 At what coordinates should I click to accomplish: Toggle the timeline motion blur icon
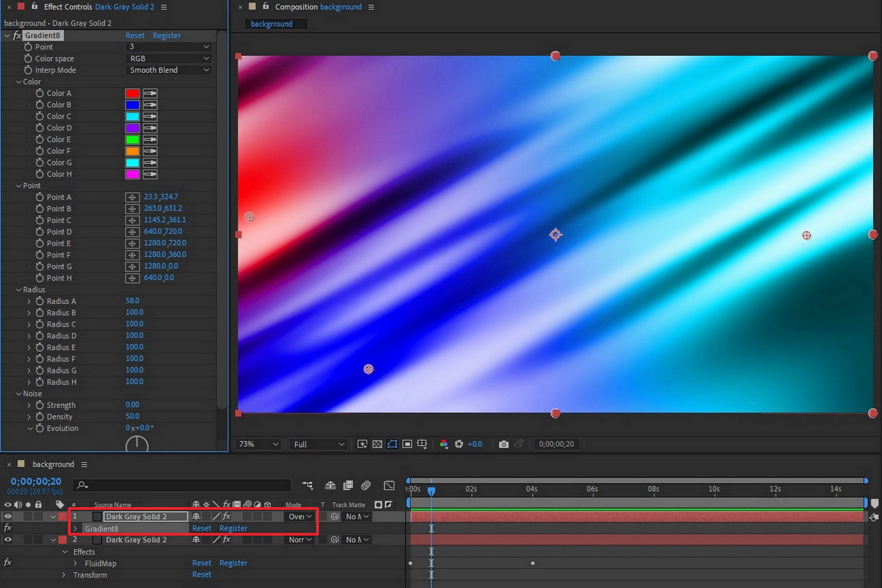(366, 485)
